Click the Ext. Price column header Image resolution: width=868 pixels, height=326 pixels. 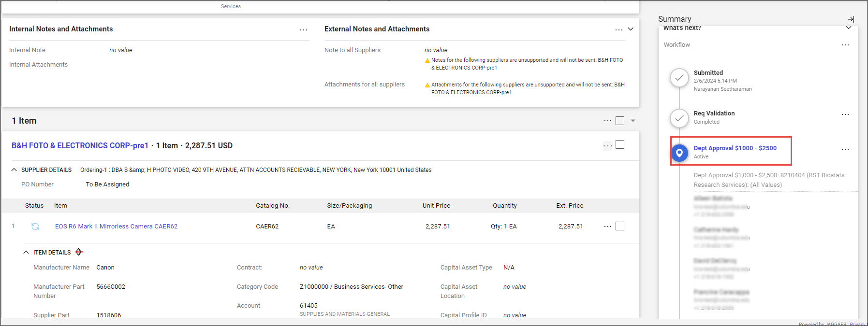pos(570,205)
